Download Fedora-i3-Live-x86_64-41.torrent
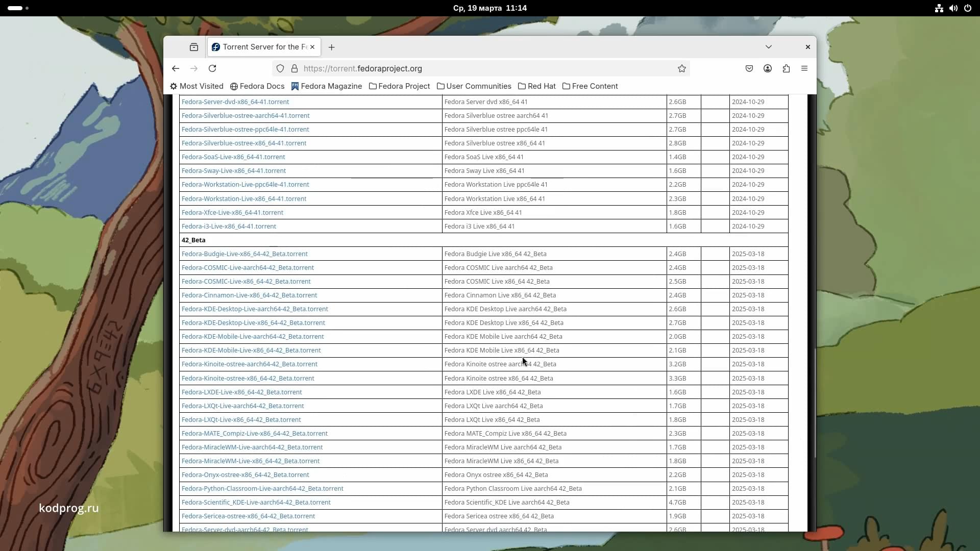 (229, 227)
